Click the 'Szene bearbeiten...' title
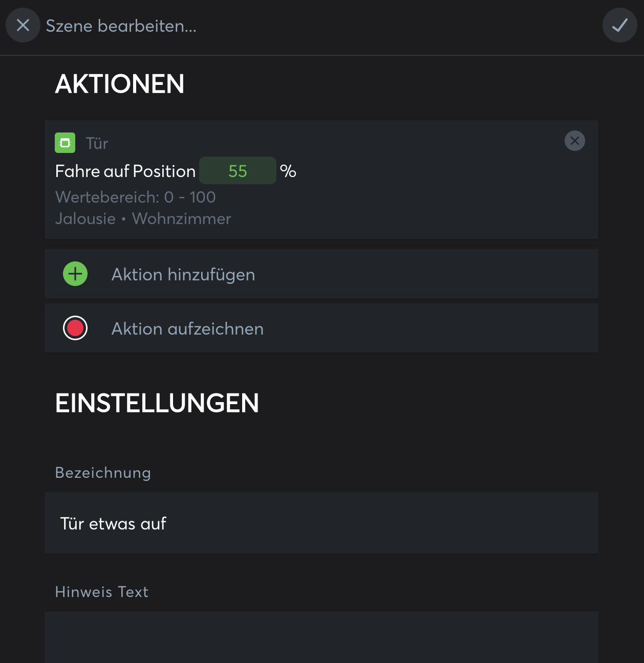 (x=121, y=26)
